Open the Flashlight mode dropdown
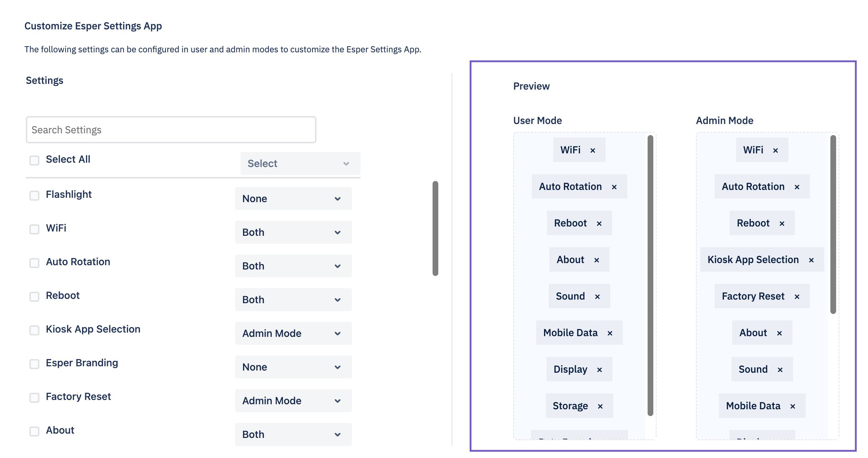868x458 pixels. coord(293,198)
